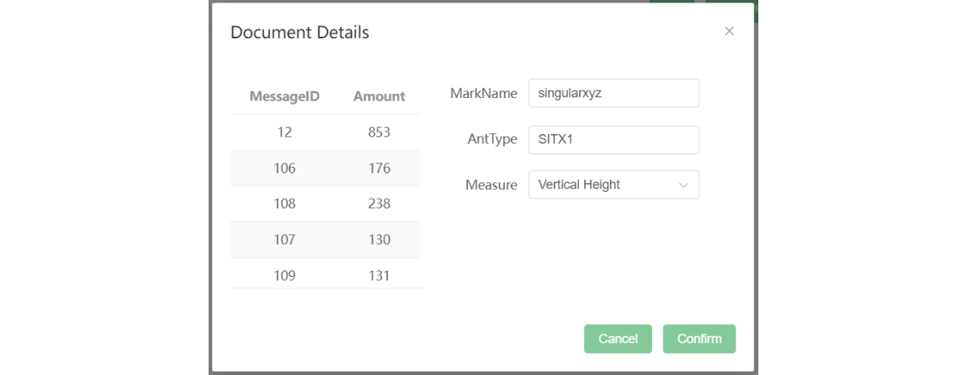Click the Amount value 238
The image size is (980, 375).
point(379,203)
